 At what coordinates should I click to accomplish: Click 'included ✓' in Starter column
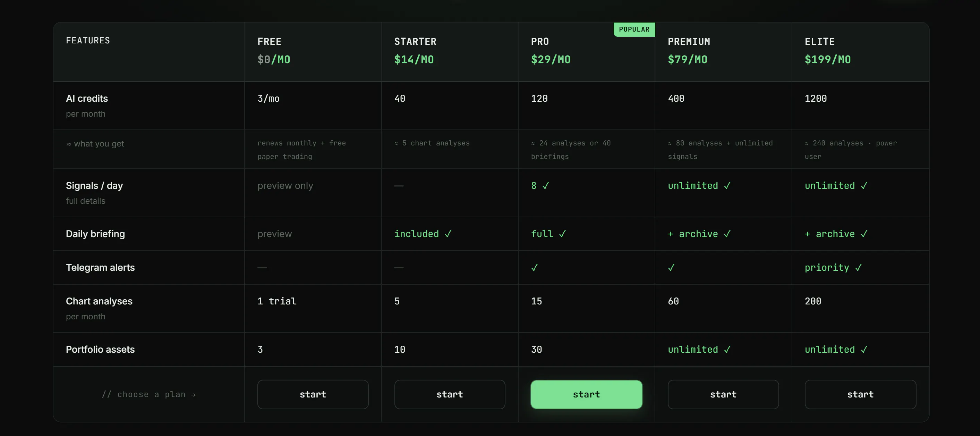[x=423, y=234]
